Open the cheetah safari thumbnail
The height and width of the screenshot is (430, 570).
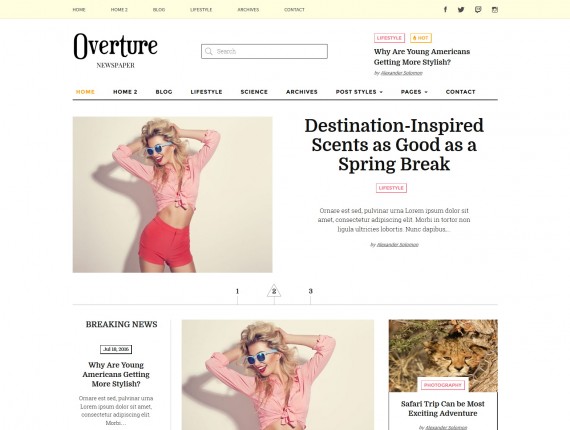coord(443,356)
